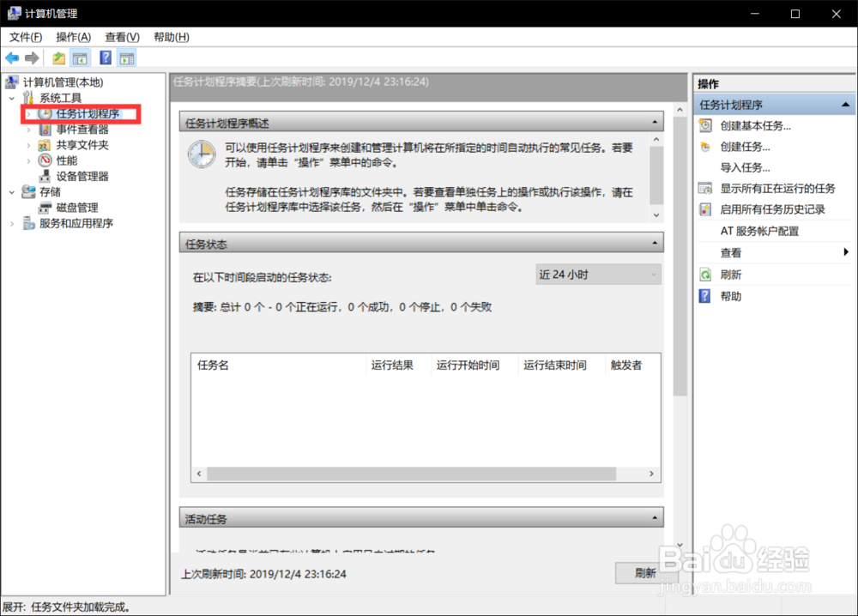The height and width of the screenshot is (616, 858).
Task: Expand the 任务计划程序 tree node
Action: click(x=28, y=114)
